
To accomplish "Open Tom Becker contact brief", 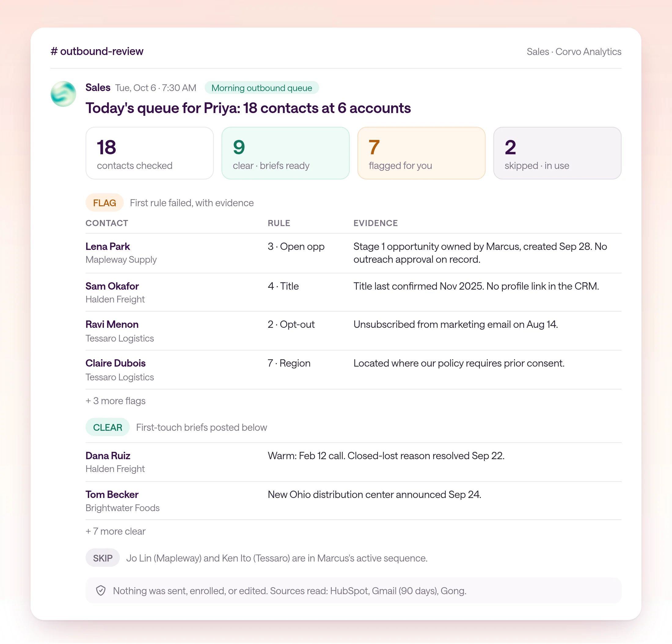I will click(x=112, y=495).
